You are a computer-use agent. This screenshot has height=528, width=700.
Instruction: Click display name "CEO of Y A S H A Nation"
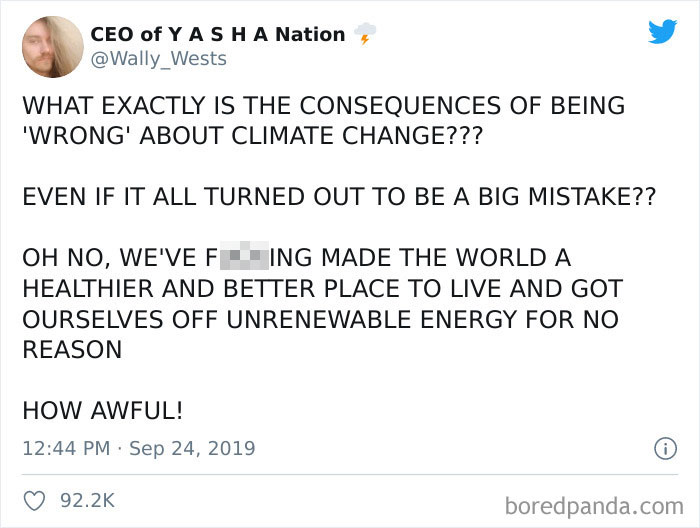point(217,34)
